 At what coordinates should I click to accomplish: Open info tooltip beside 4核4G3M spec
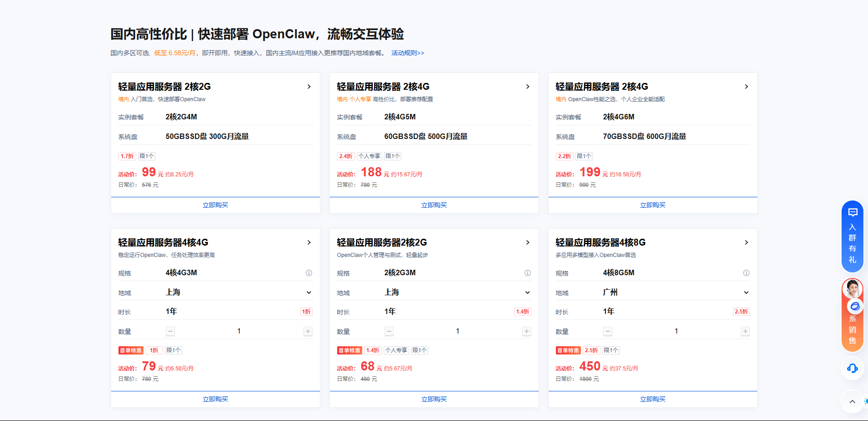coord(308,273)
